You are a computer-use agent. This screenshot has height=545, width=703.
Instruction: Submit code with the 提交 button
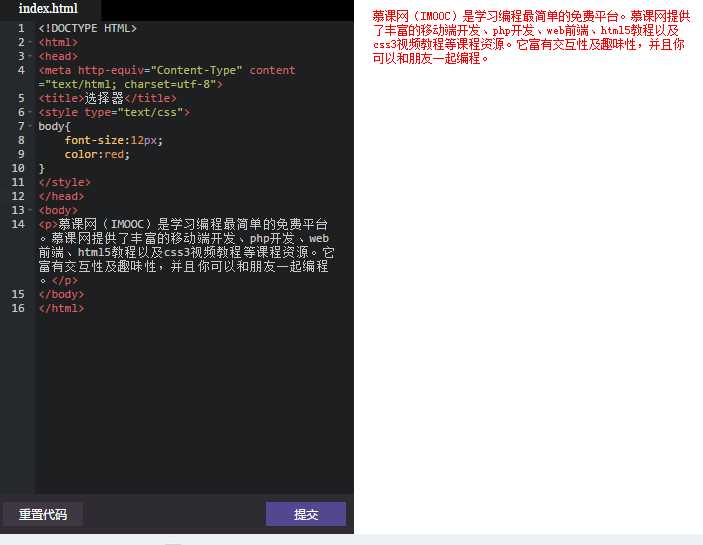pos(306,514)
